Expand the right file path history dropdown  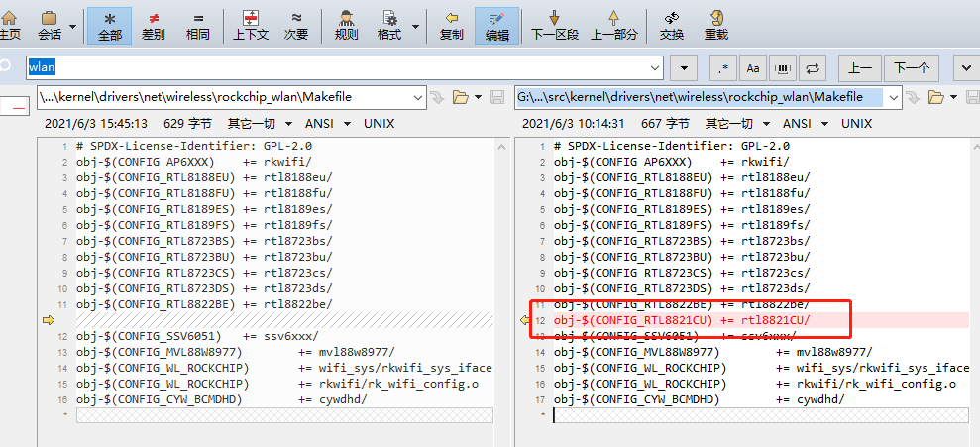(x=895, y=97)
